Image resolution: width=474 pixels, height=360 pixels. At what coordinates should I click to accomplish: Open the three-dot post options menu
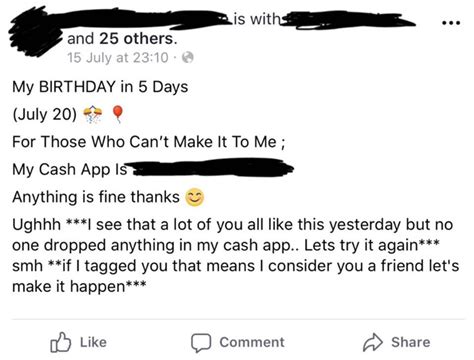coord(451,23)
